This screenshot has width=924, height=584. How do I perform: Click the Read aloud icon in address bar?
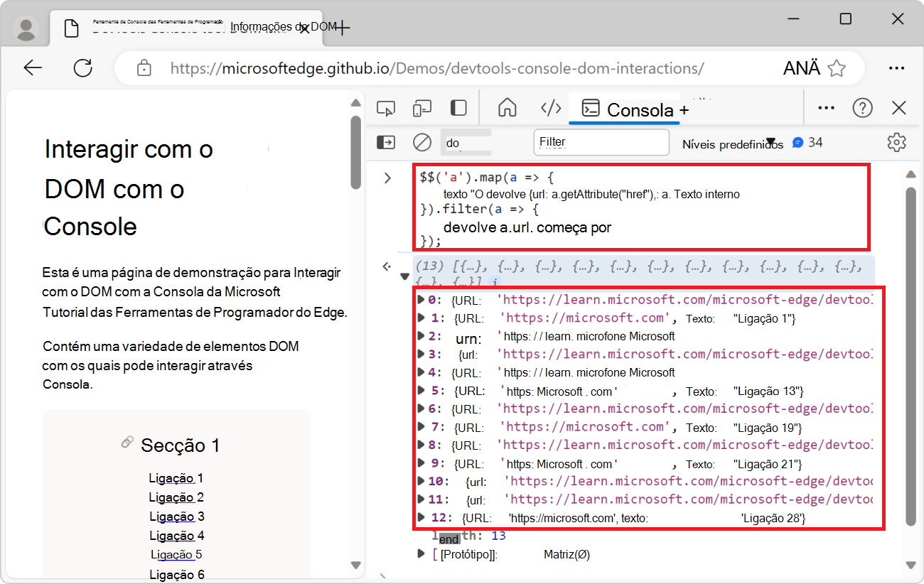pos(802,68)
